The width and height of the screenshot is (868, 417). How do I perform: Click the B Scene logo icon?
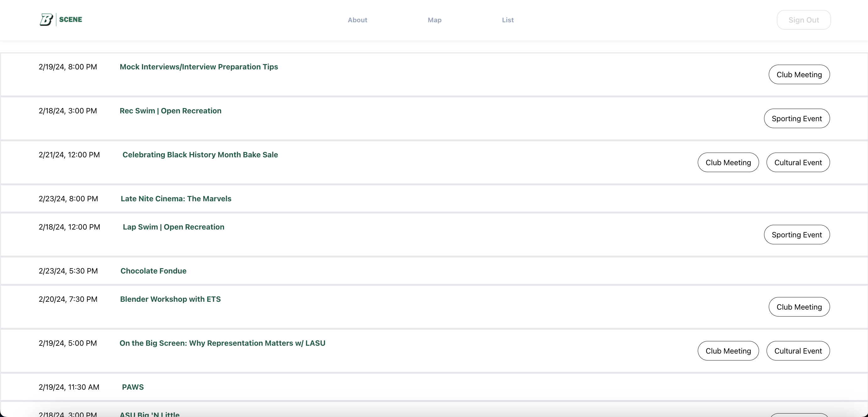[x=47, y=19]
